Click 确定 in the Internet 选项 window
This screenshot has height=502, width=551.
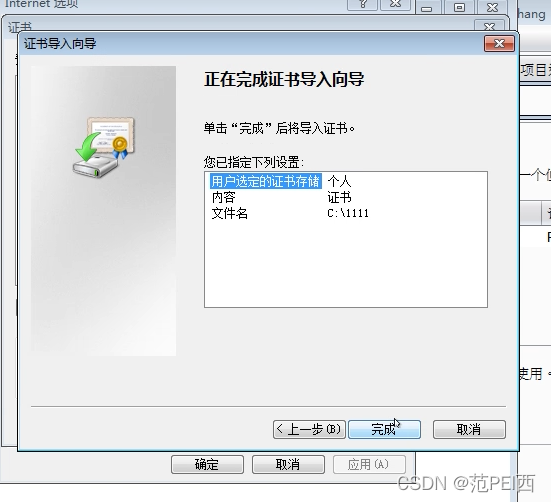(x=207, y=464)
